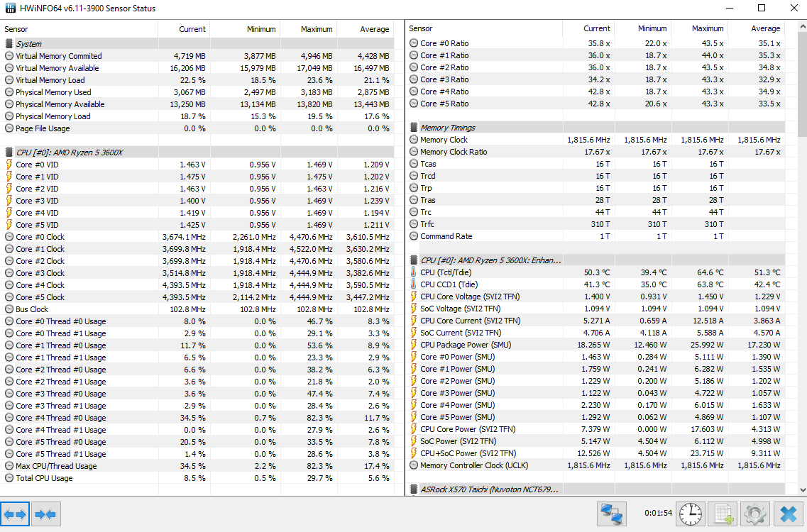This screenshot has height=532, width=807.
Task: Click the Memory Timings group icon
Action: [413, 127]
